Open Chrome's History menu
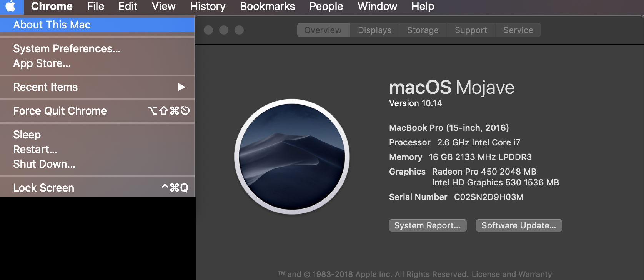This screenshot has width=644, height=280. click(x=208, y=7)
